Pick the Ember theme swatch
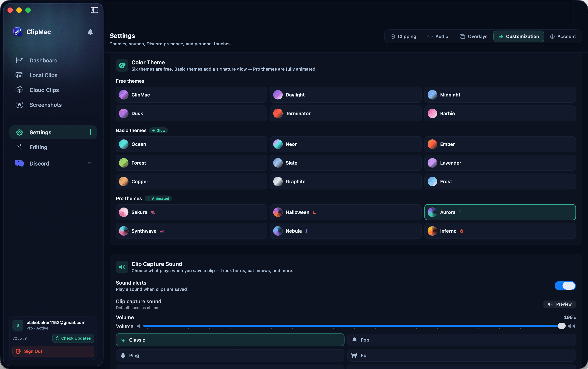Image resolution: width=588 pixels, height=369 pixels. [x=432, y=144]
